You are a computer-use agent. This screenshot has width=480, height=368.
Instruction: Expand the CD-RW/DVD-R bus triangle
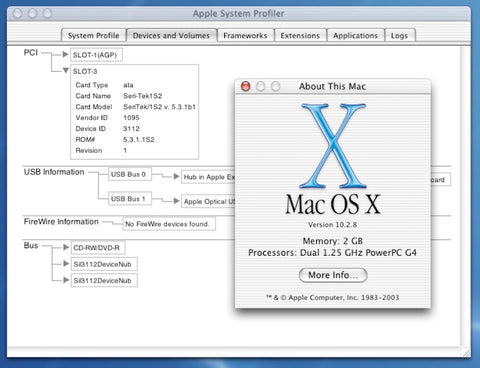(x=66, y=247)
